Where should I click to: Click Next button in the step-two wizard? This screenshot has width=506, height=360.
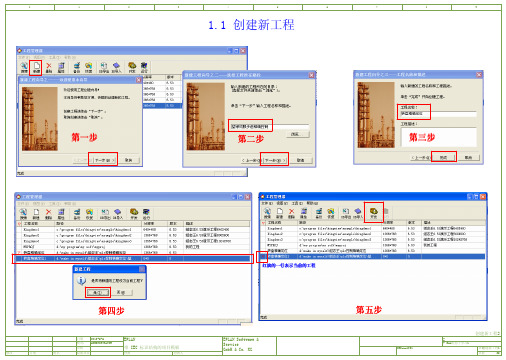275,160
